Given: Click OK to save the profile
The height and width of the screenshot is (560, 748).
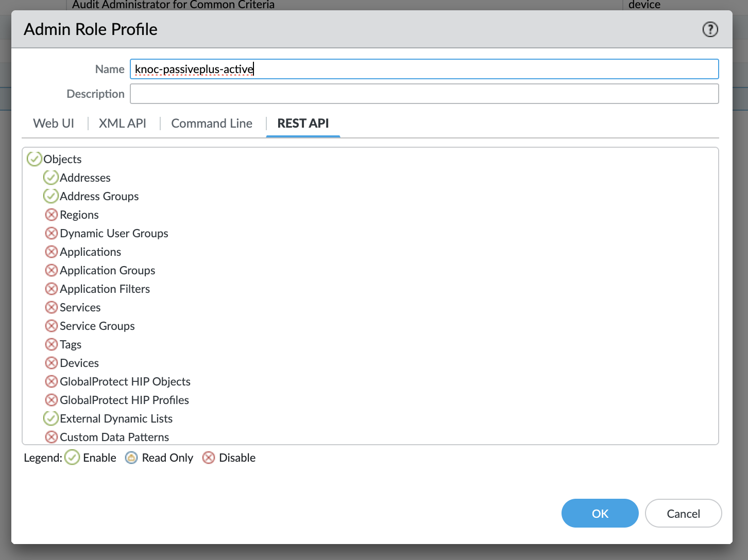Looking at the screenshot, I should coord(600,513).
